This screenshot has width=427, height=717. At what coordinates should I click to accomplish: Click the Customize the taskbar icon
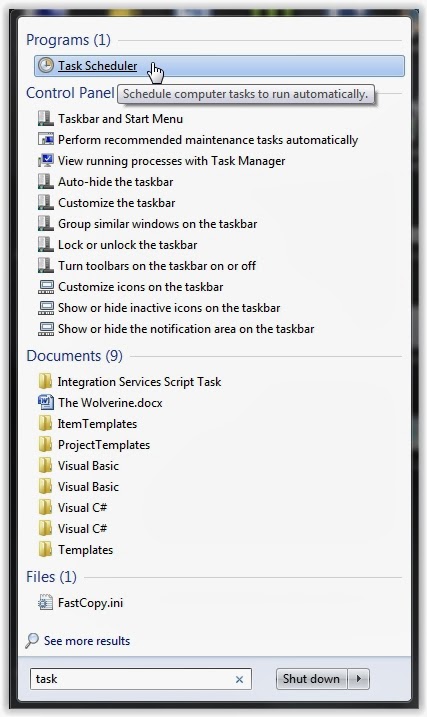pos(45,203)
